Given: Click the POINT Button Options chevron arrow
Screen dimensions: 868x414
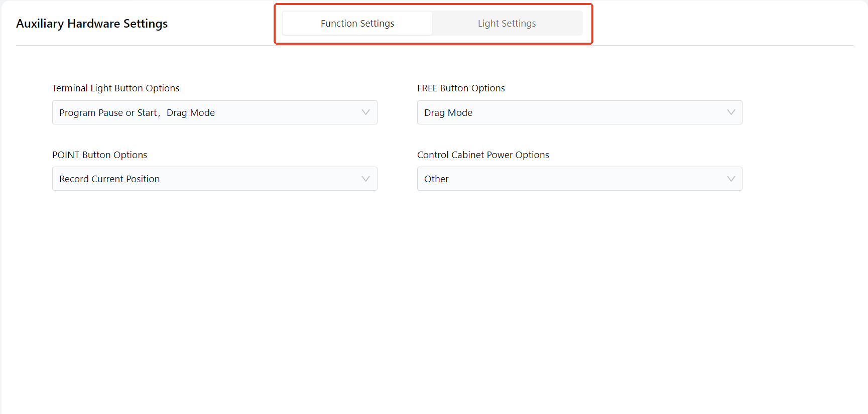Looking at the screenshot, I should pos(365,179).
